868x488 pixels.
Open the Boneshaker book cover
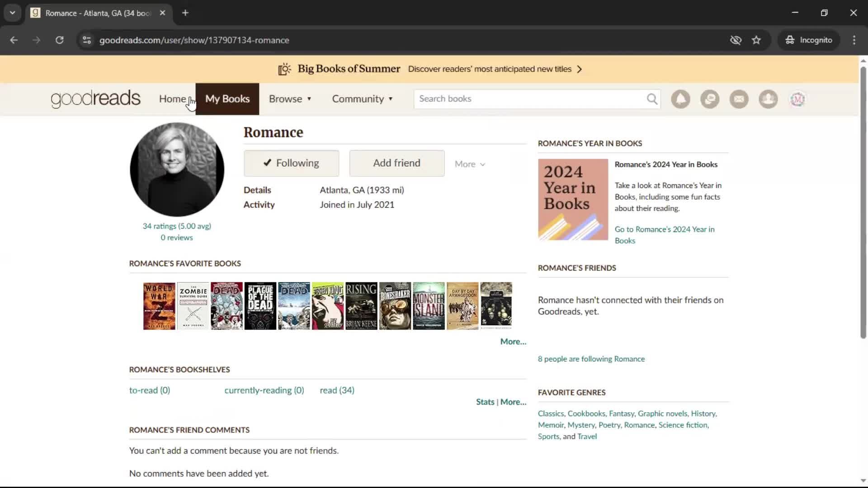pos(395,306)
